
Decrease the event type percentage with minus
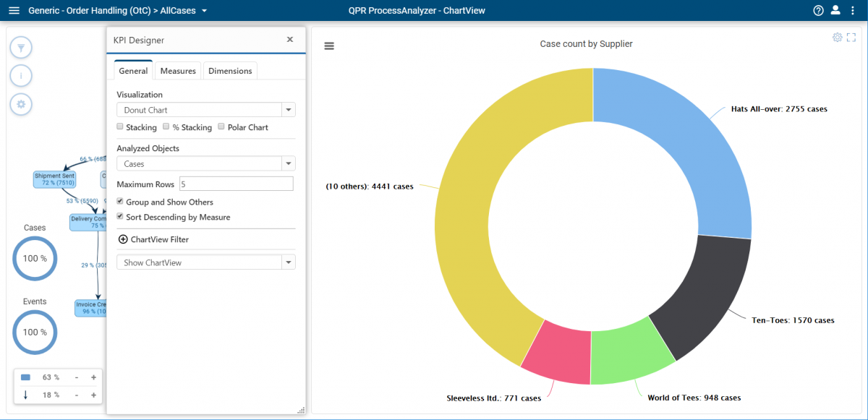pos(77,377)
